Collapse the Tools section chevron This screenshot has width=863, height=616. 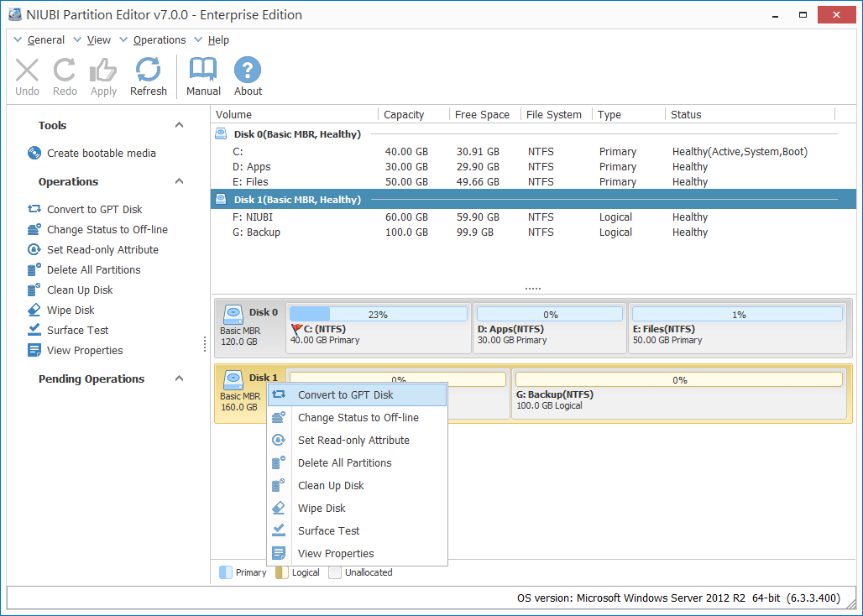[x=179, y=125]
